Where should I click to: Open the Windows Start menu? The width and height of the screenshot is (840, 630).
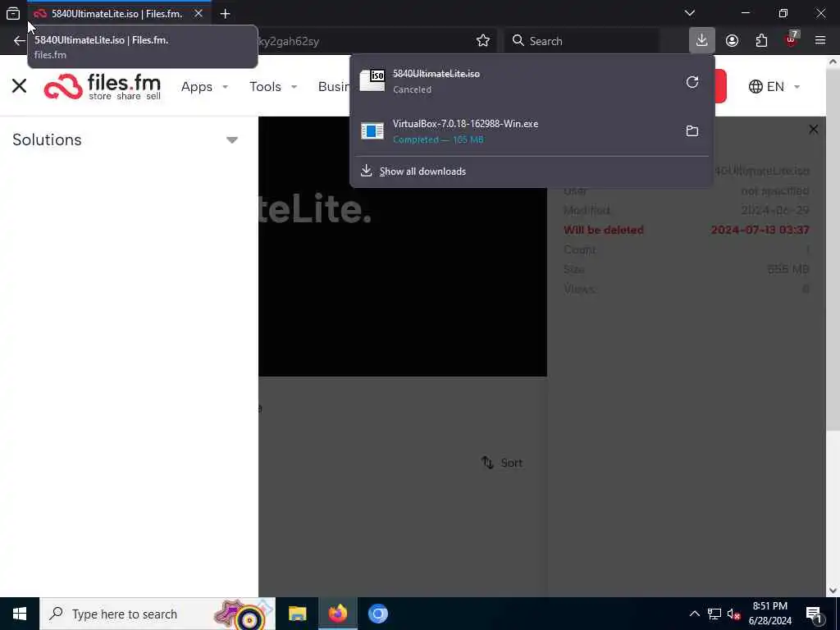pyautogui.click(x=20, y=614)
